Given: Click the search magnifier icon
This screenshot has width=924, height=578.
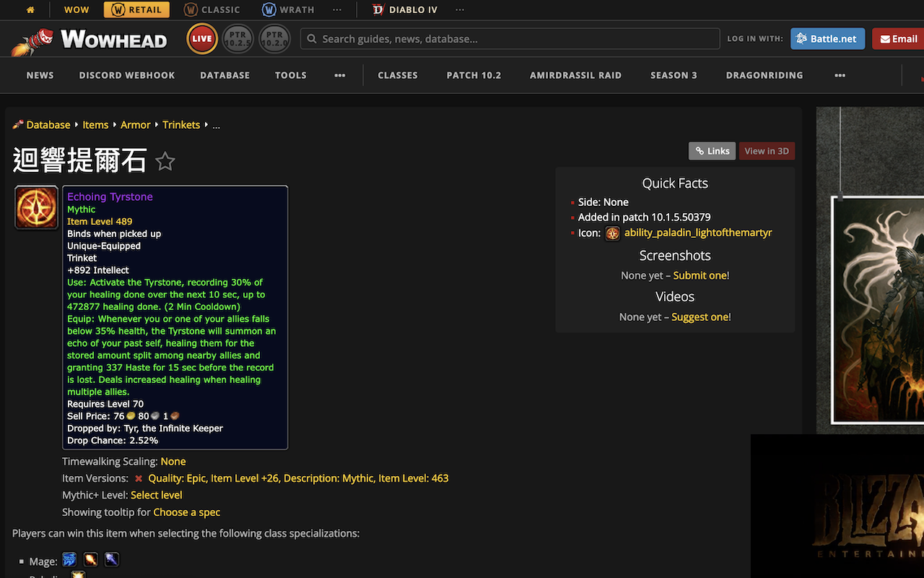Looking at the screenshot, I should [x=312, y=39].
